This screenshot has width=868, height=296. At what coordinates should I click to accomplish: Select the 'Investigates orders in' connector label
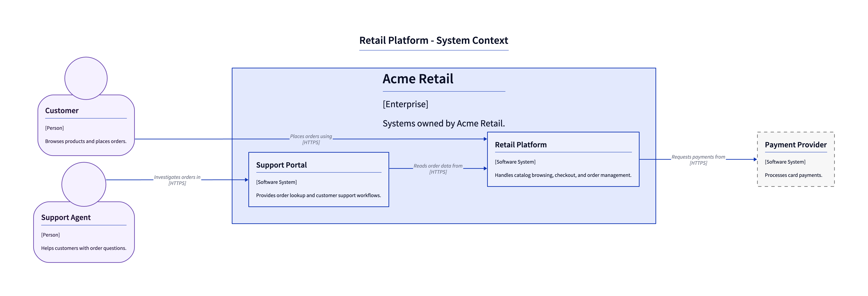coord(177,177)
